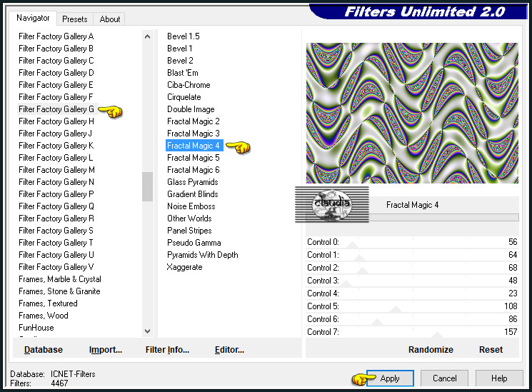Choose the Fractal Magic 6 filter
The width and height of the screenshot is (532, 392).
click(x=194, y=170)
